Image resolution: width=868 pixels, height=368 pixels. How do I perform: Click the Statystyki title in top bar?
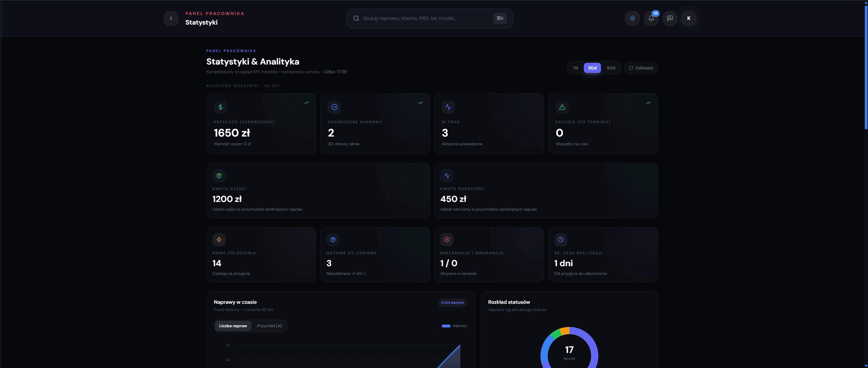point(201,23)
